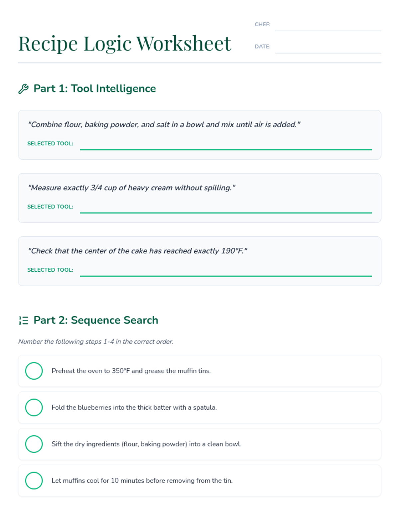Click the Part 2: Sequence Search heading
This screenshot has height=532, width=399.
coord(96,320)
